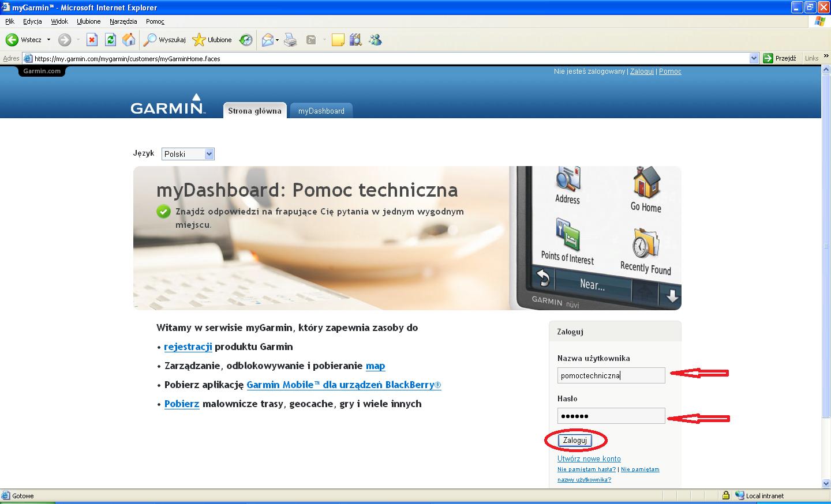831x504 pixels.
Task: Switch to the myDashboard tab
Action: tap(321, 111)
